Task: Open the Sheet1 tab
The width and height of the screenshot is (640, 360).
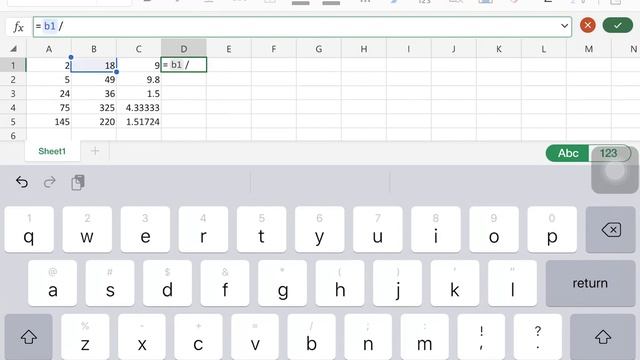Action: [x=52, y=151]
